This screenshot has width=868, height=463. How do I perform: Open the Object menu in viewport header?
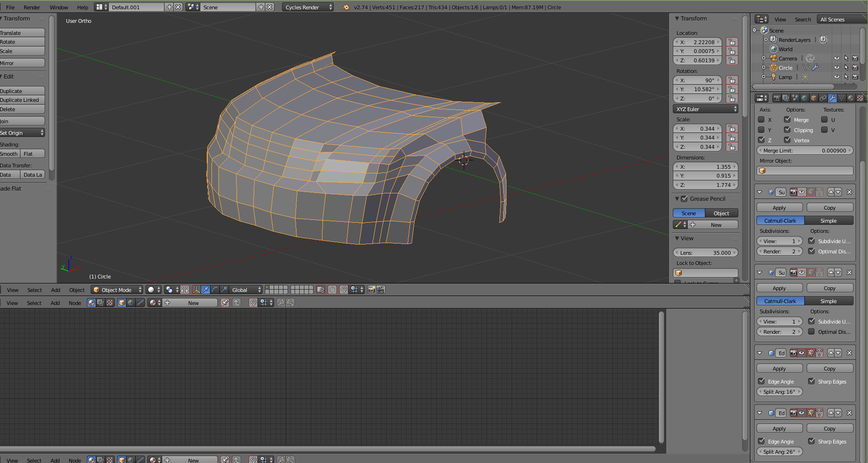[77, 290]
